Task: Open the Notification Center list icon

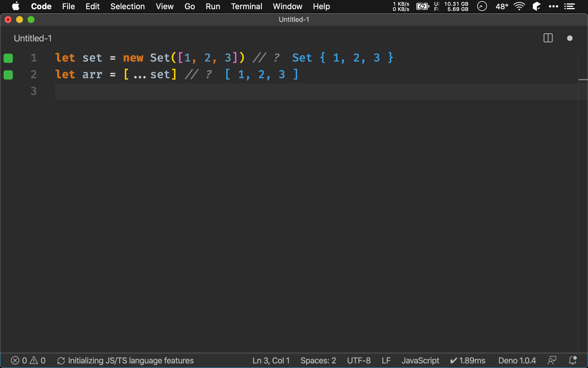Action: click(569, 6)
